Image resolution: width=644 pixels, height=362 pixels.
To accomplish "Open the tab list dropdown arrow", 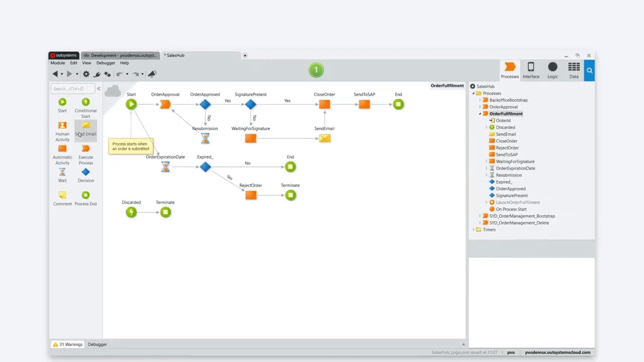I will [x=245, y=55].
